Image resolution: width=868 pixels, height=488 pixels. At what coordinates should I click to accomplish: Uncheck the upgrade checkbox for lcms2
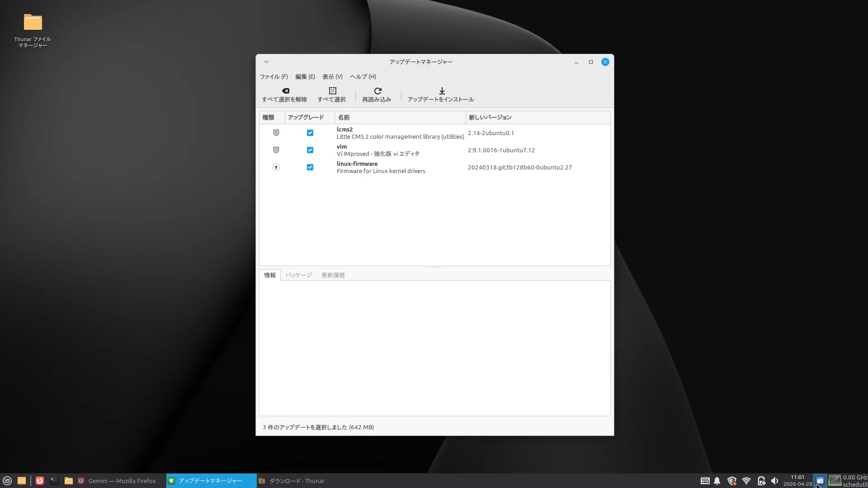pos(310,133)
